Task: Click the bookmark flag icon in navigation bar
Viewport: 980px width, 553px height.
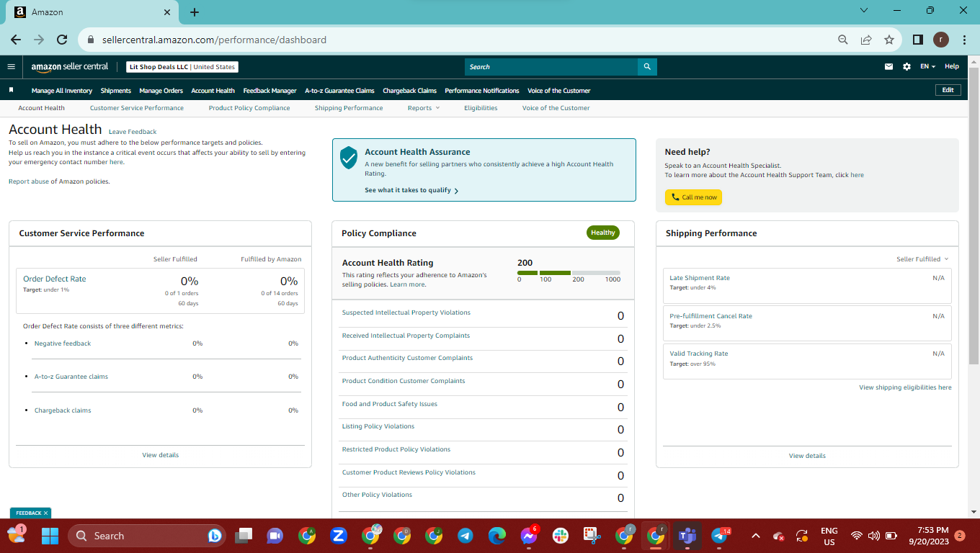Action: pyautogui.click(x=12, y=90)
